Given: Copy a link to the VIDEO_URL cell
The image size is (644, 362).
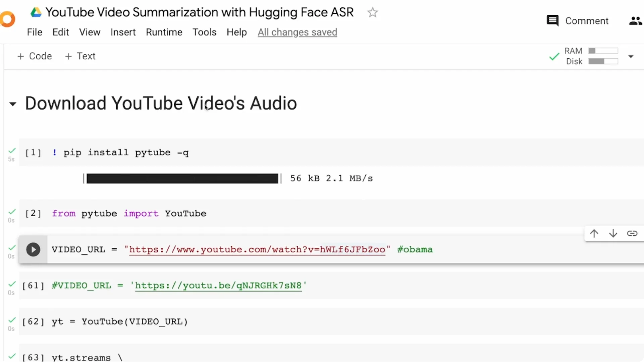Looking at the screenshot, I should pos(632,233).
